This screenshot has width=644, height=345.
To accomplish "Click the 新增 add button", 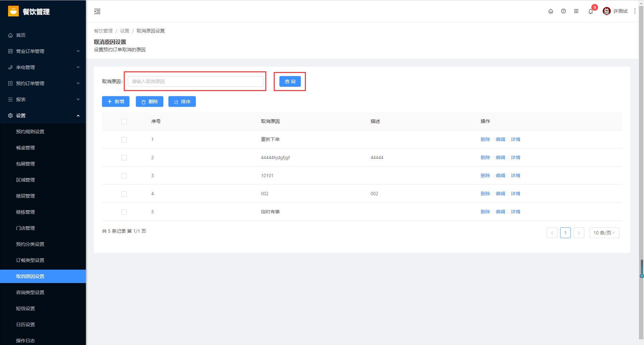I will (116, 101).
